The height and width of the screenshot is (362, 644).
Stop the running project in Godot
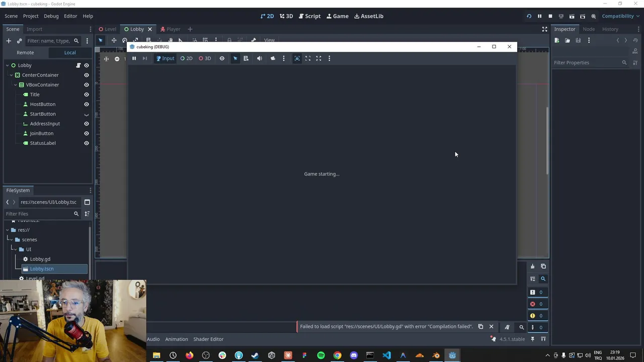(550, 16)
